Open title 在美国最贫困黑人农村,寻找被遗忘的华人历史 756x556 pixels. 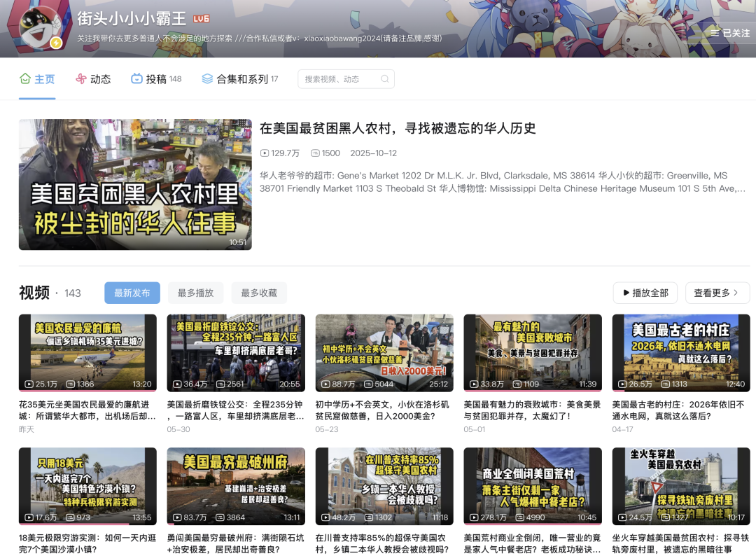(x=398, y=128)
